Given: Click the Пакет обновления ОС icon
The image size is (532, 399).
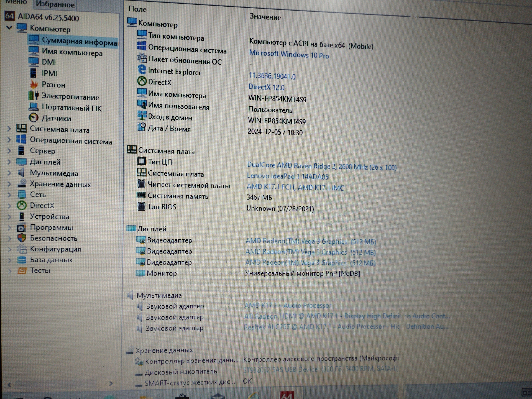Looking at the screenshot, I should [142, 58].
